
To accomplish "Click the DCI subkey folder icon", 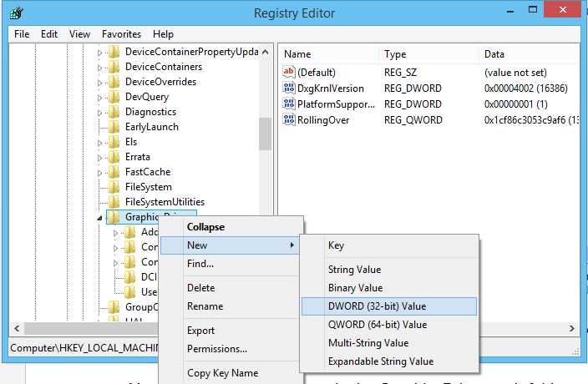I will 129,277.
